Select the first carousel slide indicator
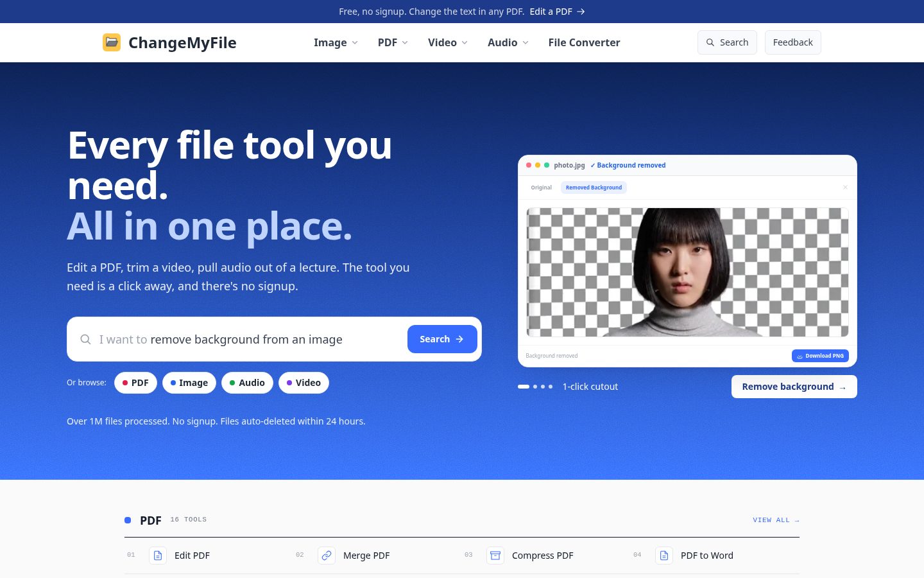Image resolution: width=924 pixels, height=578 pixels. click(524, 387)
